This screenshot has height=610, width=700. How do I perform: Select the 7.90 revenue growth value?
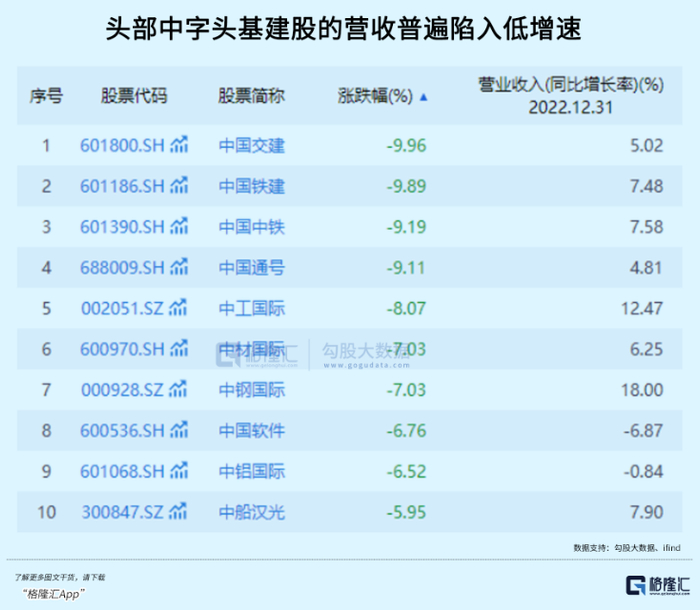[x=646, y=512]
